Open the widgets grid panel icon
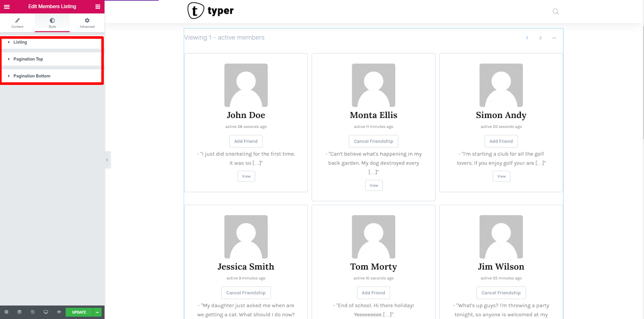This screenshot has width=644, height=319. (98, 6)
